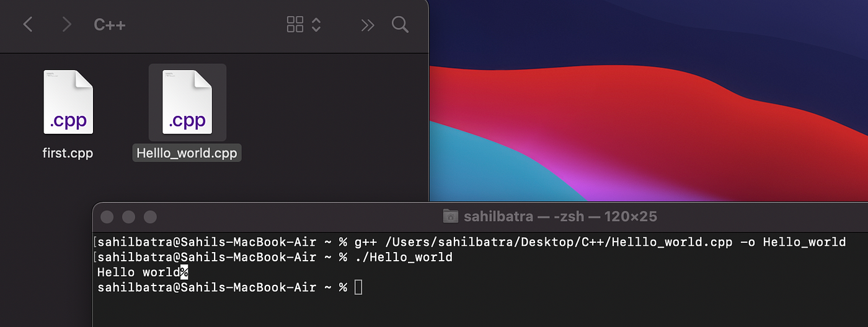The width and height of the screenshot is (868, 327).
Task: Click the Hello world output line
Action: point(143,272)
